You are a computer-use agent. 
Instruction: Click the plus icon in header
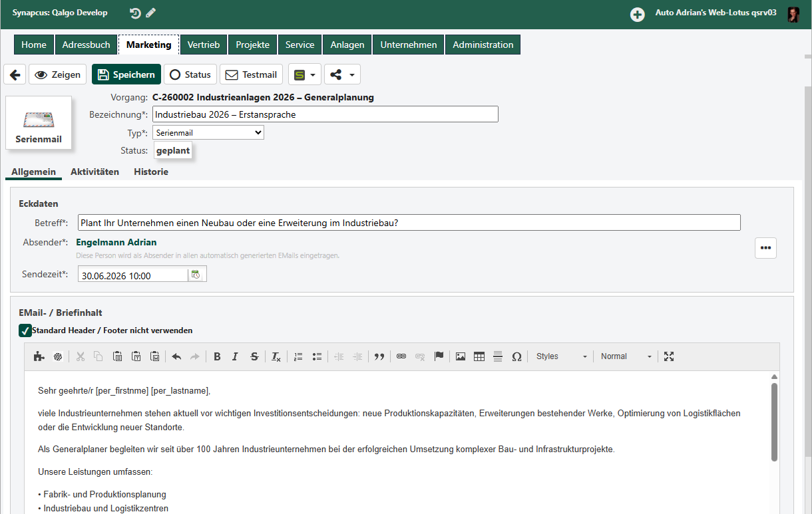(x=638, y=14)
